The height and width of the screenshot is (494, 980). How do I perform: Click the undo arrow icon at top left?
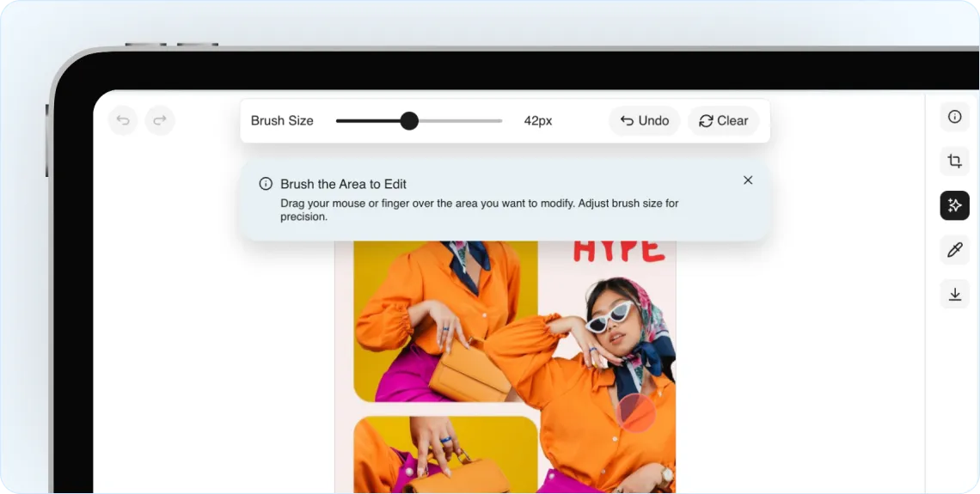123,120
